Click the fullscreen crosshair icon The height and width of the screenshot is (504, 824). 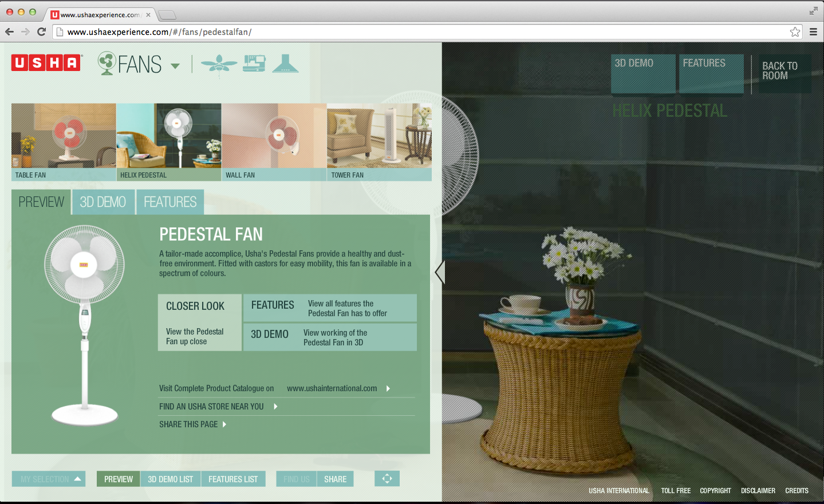387,479
